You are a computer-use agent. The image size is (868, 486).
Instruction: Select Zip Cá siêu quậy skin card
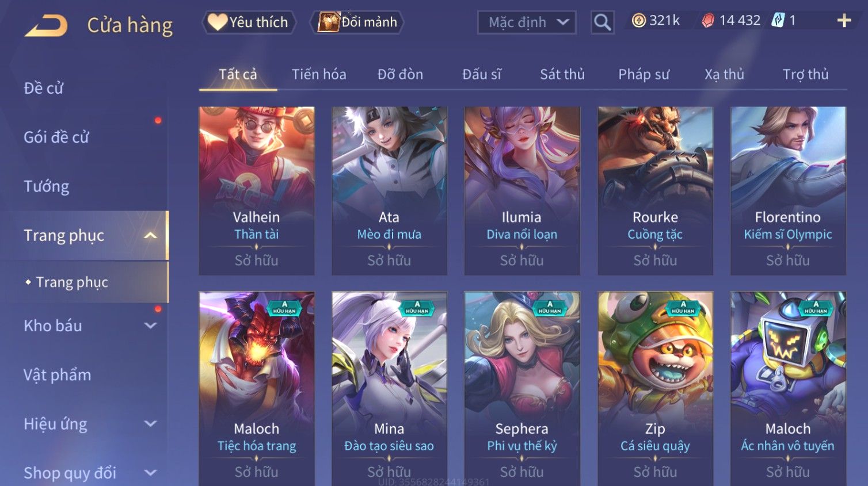click(655, 389)
